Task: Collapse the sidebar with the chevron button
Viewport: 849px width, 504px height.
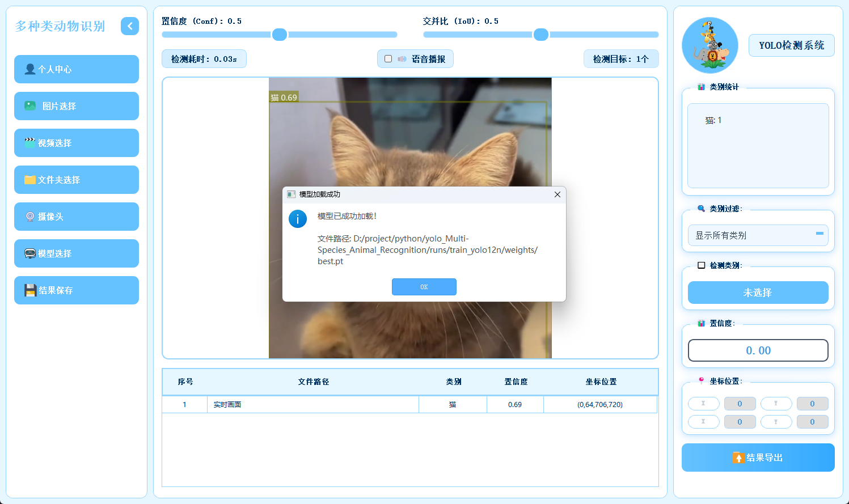Action: 130,26
